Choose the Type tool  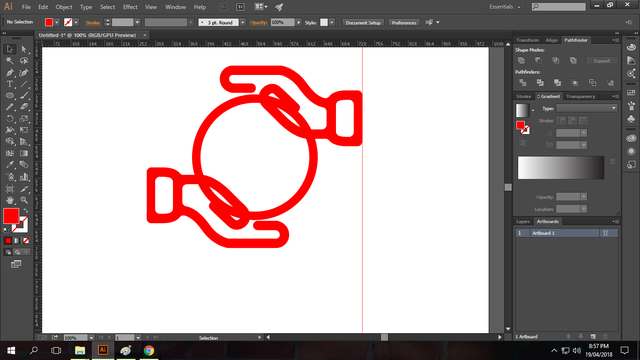10,84
